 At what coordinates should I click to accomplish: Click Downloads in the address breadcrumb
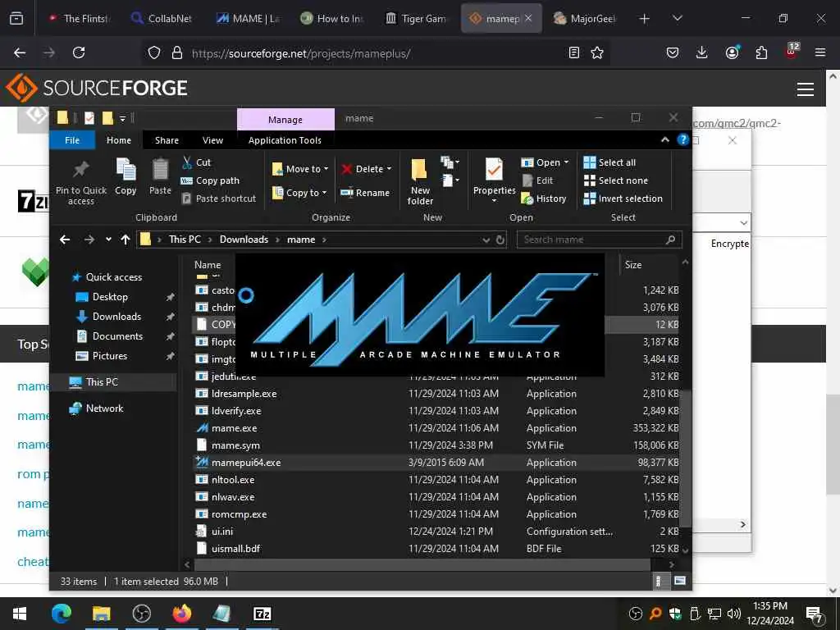pyautogui.click(x=244, y=240)
